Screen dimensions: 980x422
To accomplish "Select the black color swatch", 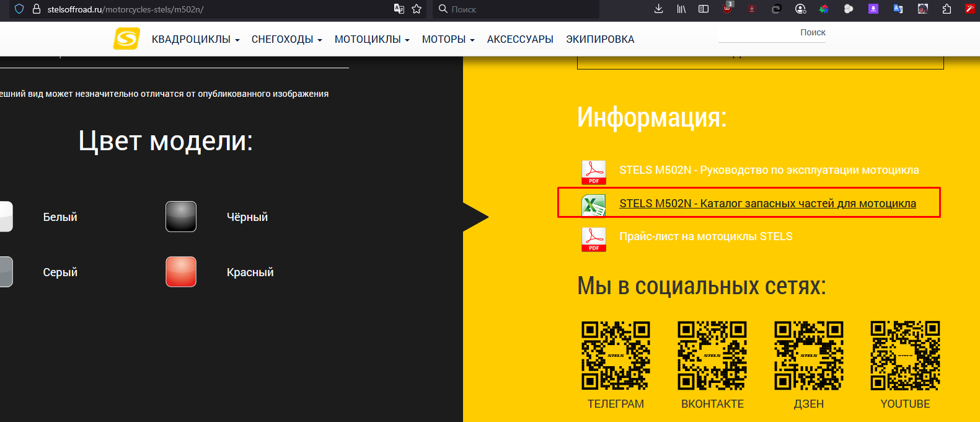I will pos(181,217).
